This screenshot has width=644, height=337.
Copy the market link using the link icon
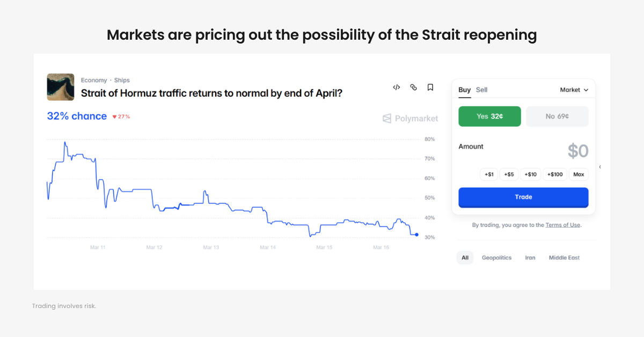point(413,87)
